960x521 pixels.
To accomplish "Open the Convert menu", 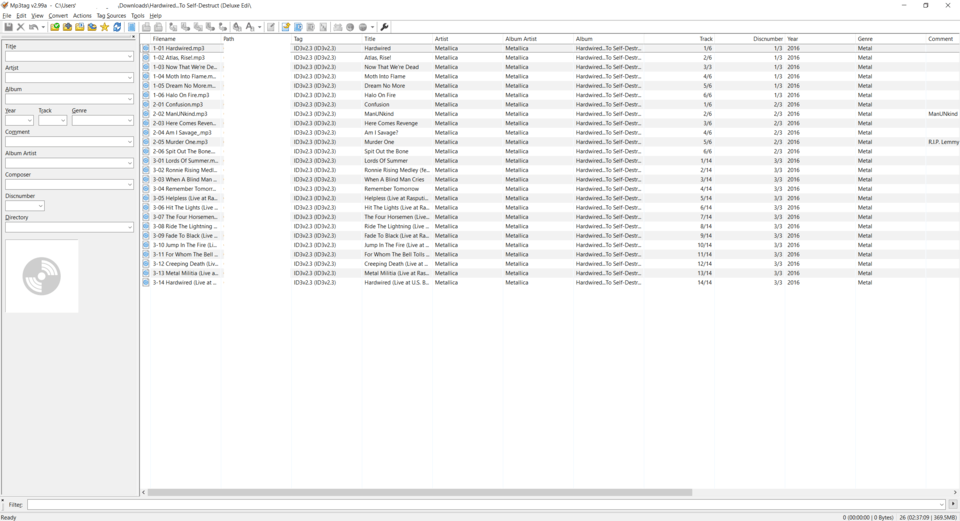I will [58, 16].
